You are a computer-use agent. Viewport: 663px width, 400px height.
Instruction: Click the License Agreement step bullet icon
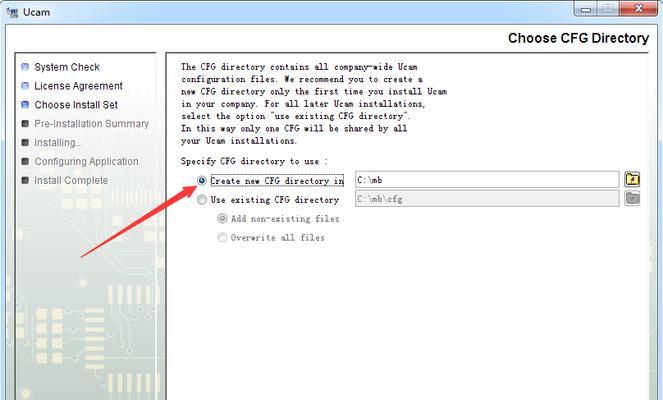(25, 86)
